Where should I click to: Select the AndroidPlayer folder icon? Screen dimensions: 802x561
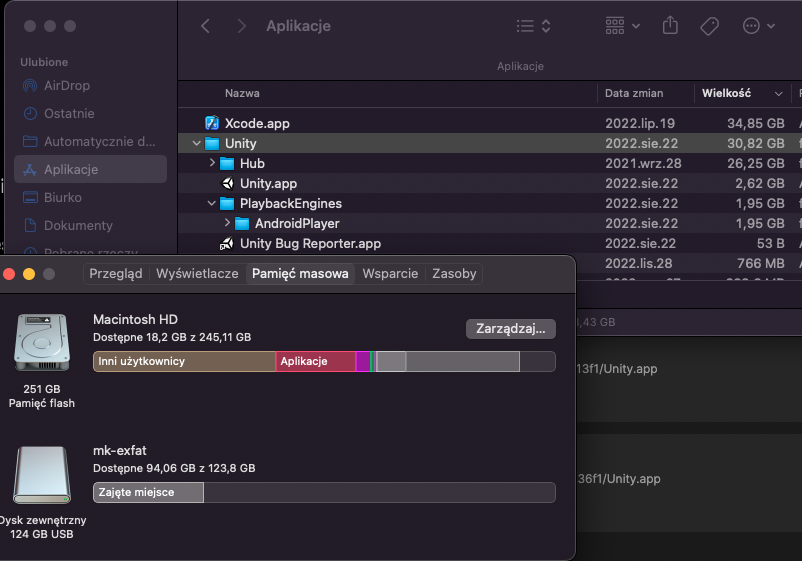[242, 223]
